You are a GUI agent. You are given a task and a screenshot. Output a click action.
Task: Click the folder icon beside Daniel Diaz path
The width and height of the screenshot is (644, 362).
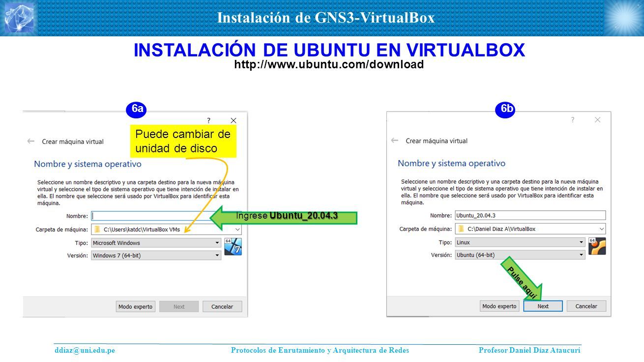click(461, 229)
